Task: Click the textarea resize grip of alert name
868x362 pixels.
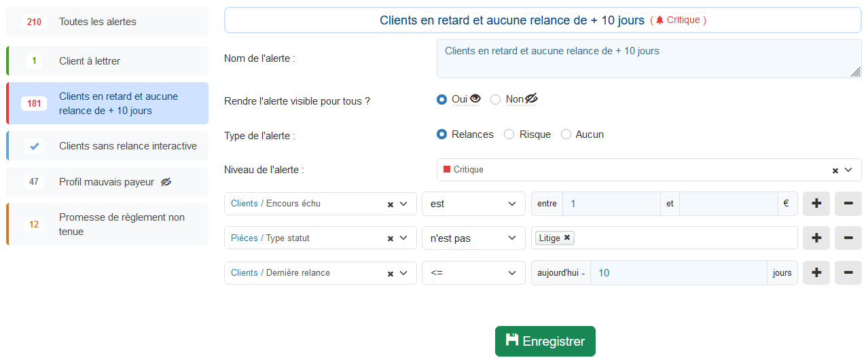Action: coord(856,72)
